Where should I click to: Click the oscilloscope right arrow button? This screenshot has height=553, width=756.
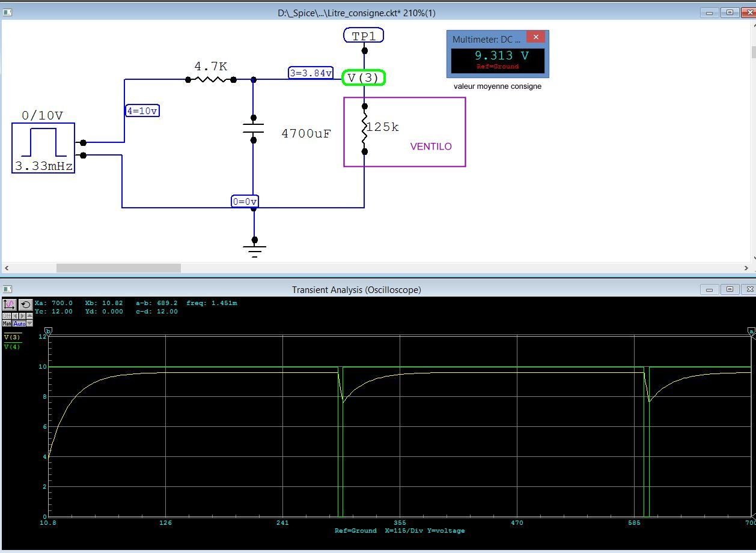click(x=22, y=316)
